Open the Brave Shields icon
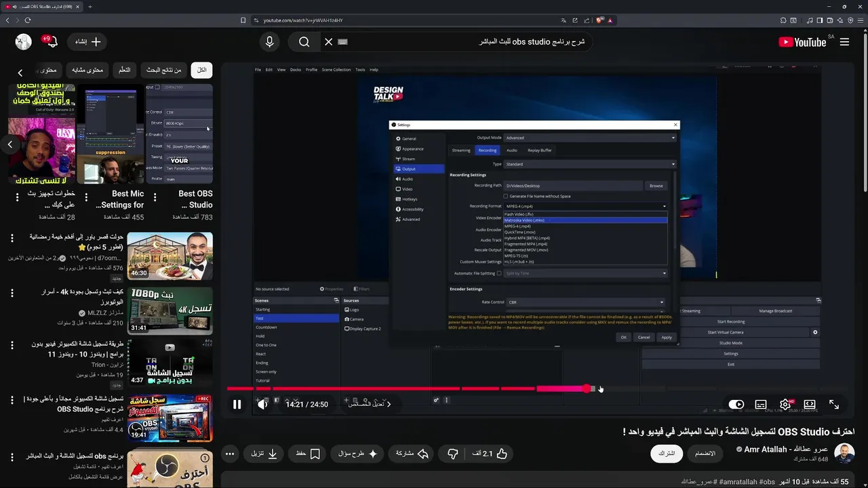Image resolution: width=868 pixels, height=488 pixels. pyautogui.click(x=599, y=20)
